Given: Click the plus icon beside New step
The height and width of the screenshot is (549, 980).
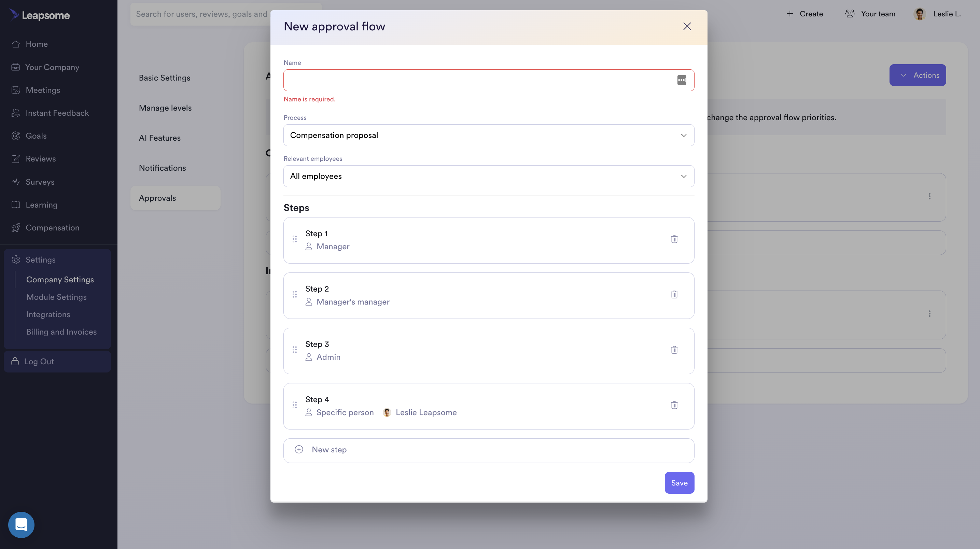Looking at the screenshot, I should 299,450.
